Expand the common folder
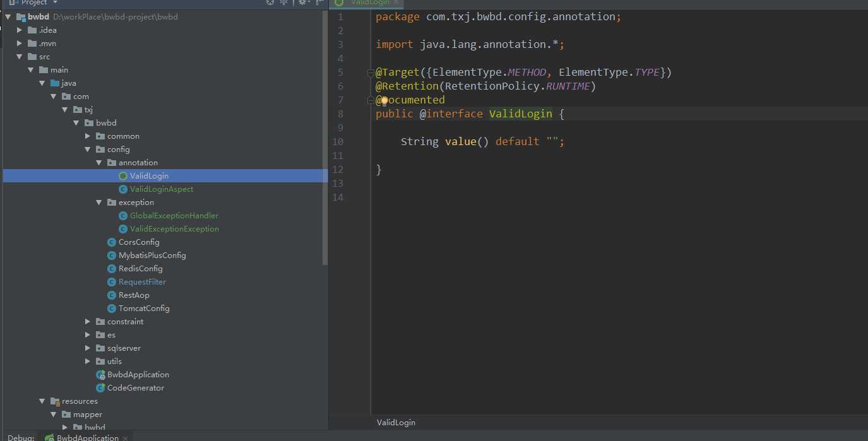Image resolution: width=868 pixels, height=441 pixels. click(88, 136)
